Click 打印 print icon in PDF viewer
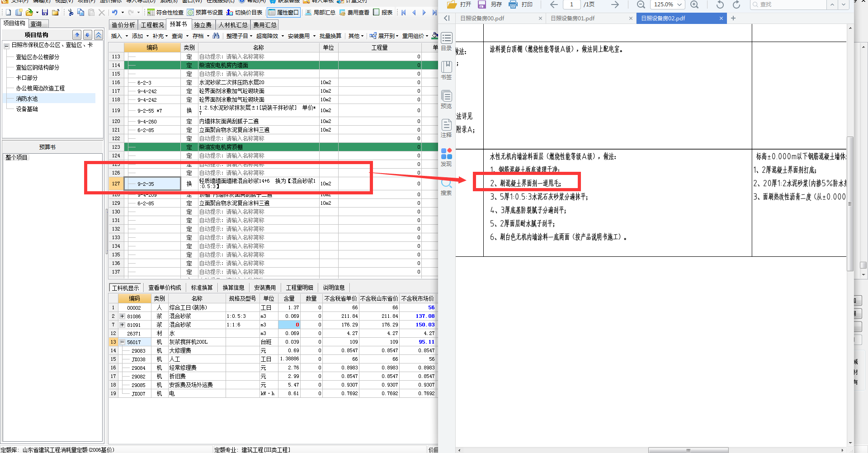 click(521, 5)
